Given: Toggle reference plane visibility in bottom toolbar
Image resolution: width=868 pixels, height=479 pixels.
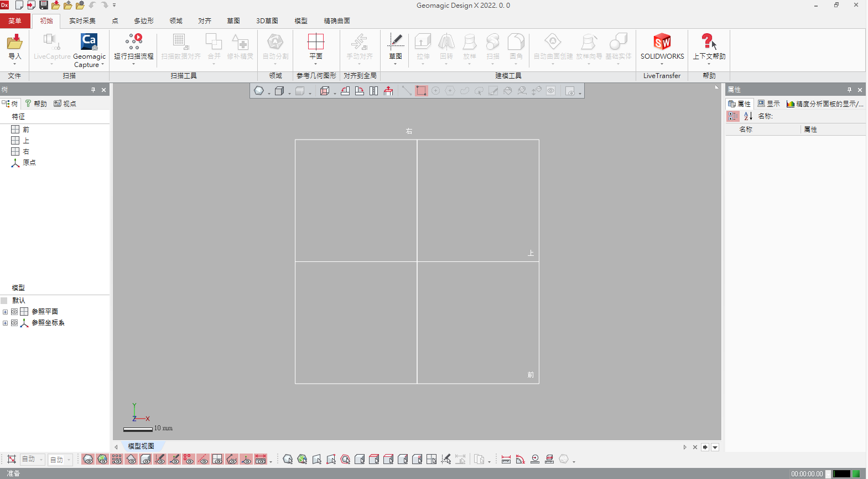Looking at the screenshot, I should (217, 459).
